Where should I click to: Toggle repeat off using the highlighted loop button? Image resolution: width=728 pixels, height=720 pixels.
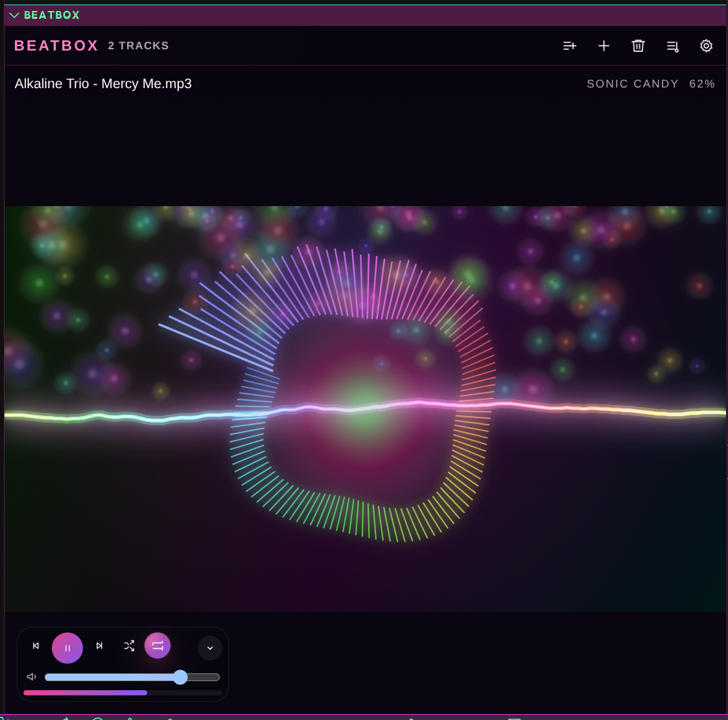click(158, 645)
